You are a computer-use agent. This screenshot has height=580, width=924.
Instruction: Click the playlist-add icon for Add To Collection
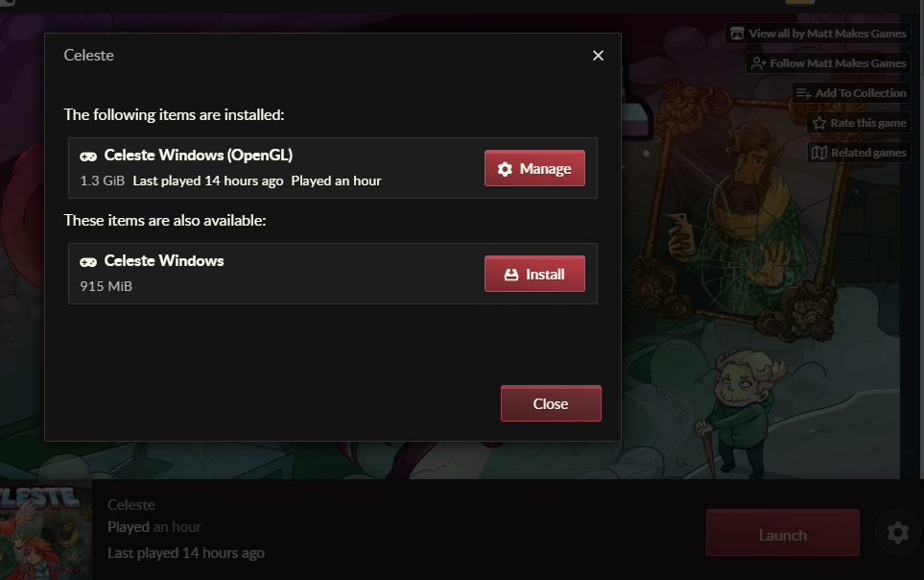coord(803,93)
